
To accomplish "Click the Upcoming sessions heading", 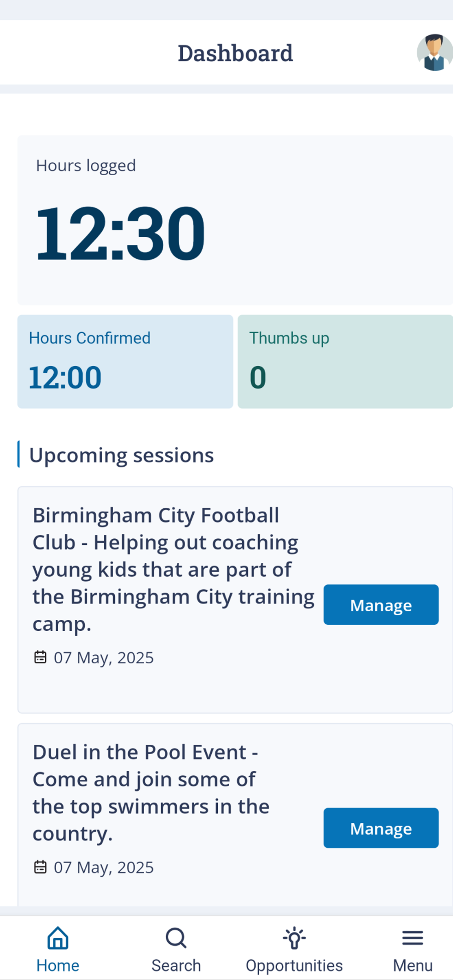I will point(121,455).
